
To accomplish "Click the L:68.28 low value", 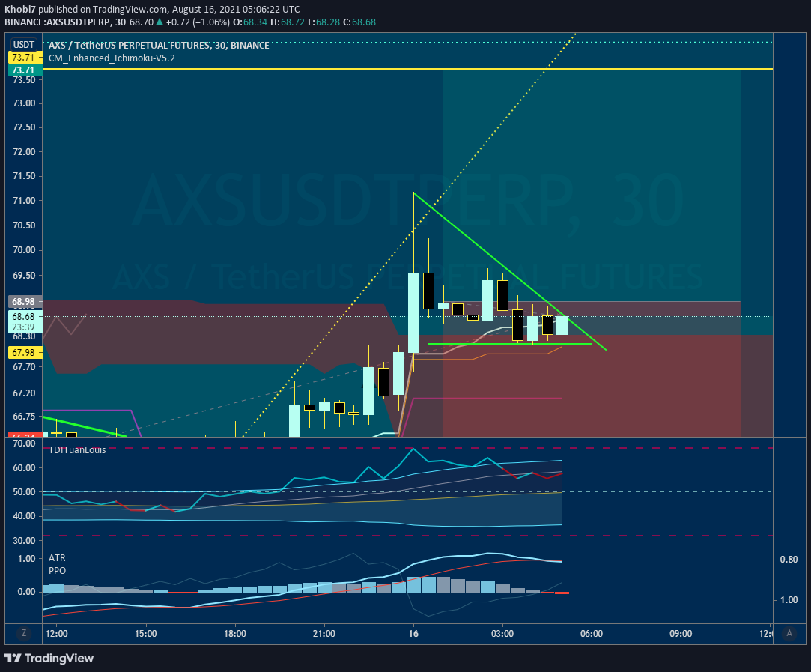I will click(x=324, y=22).
